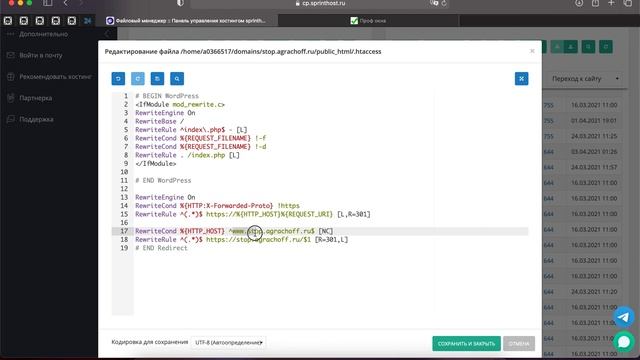Click the date 24.03.2021 11:25 in the file list
640x360 pixels.
(594, 136)
